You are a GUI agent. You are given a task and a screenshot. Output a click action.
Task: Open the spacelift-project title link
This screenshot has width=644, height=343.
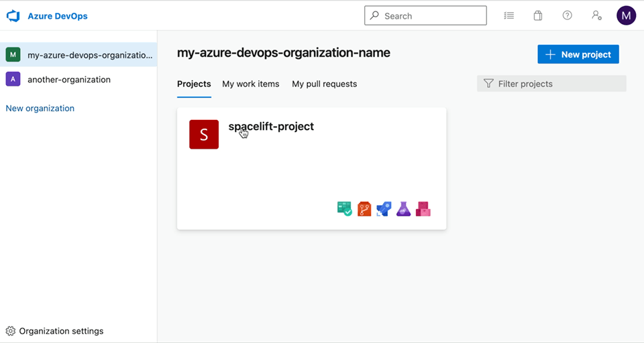pos(271,127)
